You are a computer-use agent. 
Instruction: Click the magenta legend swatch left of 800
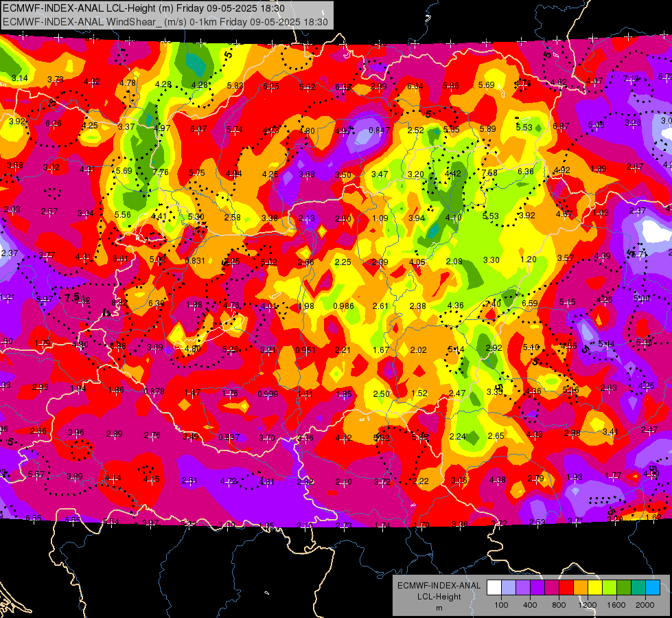pyautogui.click(x=552, y=588)
